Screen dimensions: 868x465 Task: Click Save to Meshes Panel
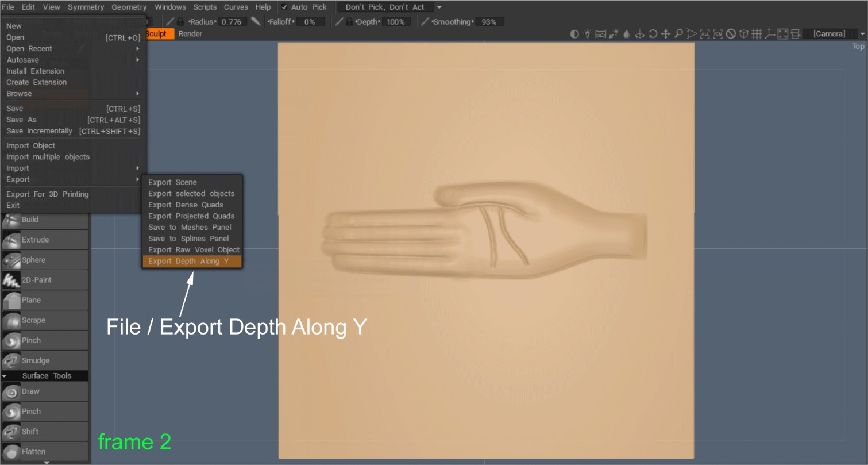[190, 227]
